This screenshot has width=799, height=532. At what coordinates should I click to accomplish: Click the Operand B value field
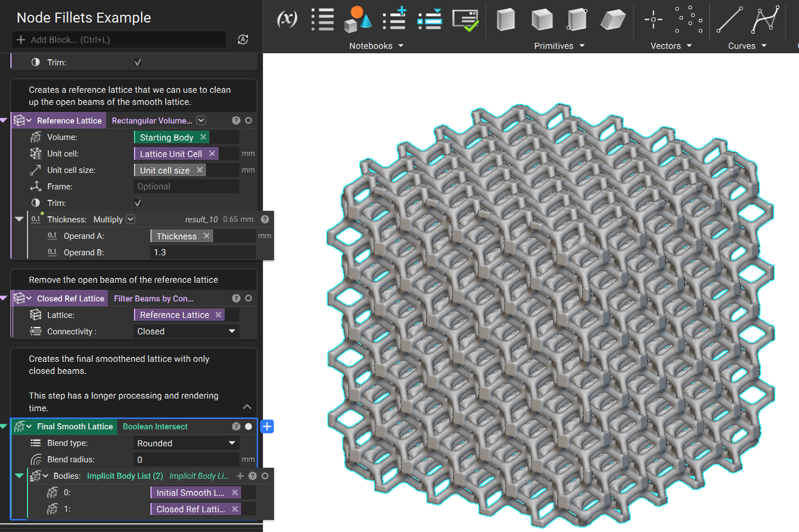(203, 253)
